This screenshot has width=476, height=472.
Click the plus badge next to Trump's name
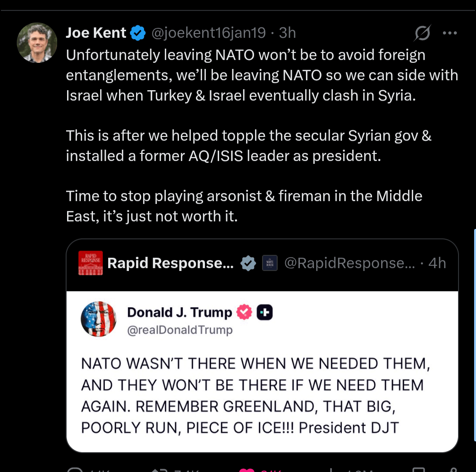[x=264, y=312]
